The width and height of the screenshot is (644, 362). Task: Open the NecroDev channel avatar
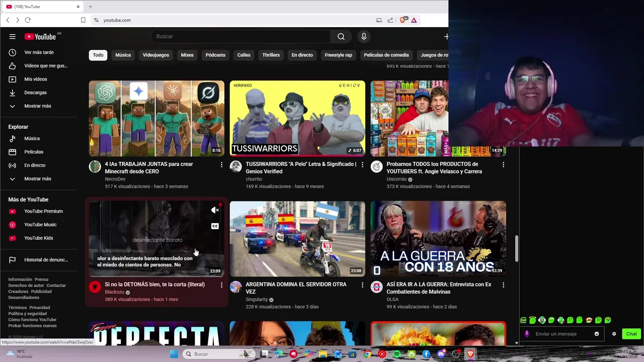pos(95,166)
